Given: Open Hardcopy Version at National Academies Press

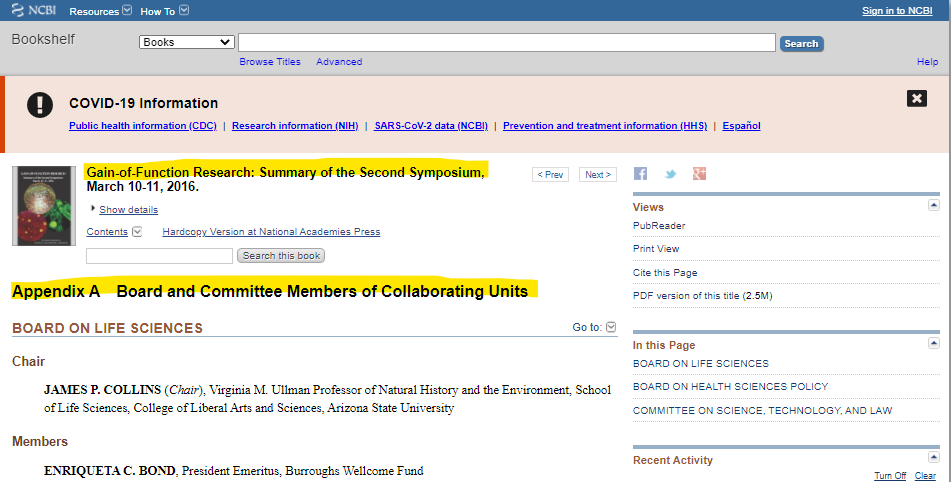Looking at the screenshot, I should pyautogui.click(x=271, y=232).
